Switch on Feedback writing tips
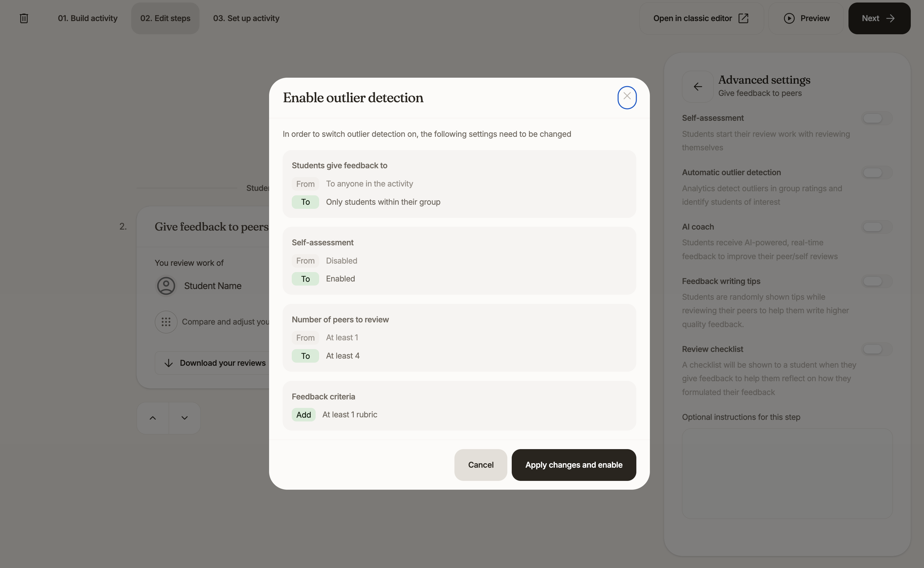Image resolution: width=924 pixels, height=568 pixels. pos(877,281)
